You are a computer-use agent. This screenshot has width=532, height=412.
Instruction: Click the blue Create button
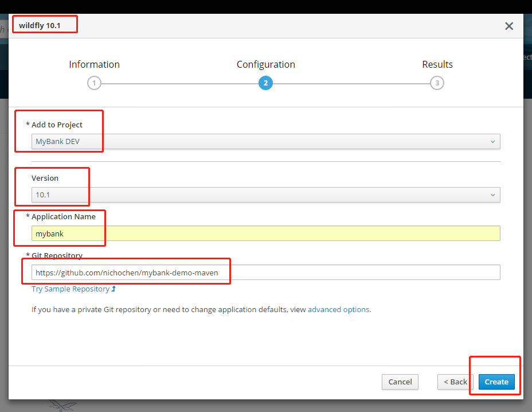tap(496, 382)
